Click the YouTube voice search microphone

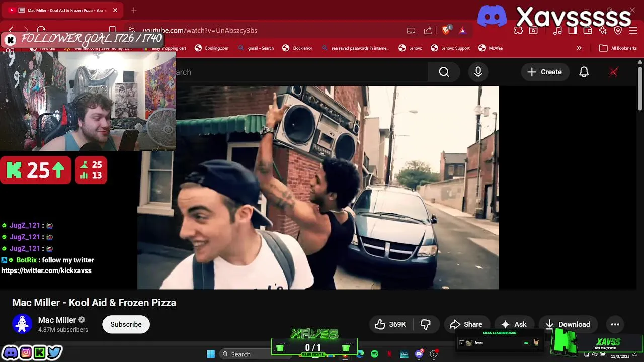[478, 72]
